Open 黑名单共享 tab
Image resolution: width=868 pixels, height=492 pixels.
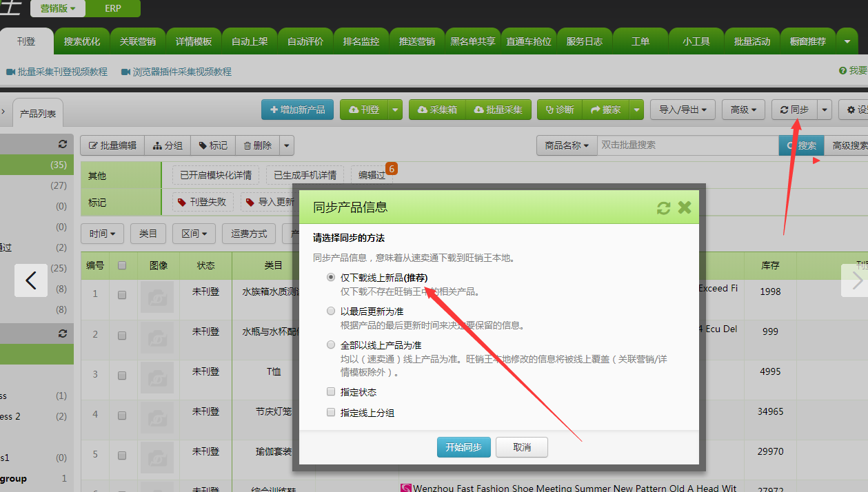pos(473,41)
